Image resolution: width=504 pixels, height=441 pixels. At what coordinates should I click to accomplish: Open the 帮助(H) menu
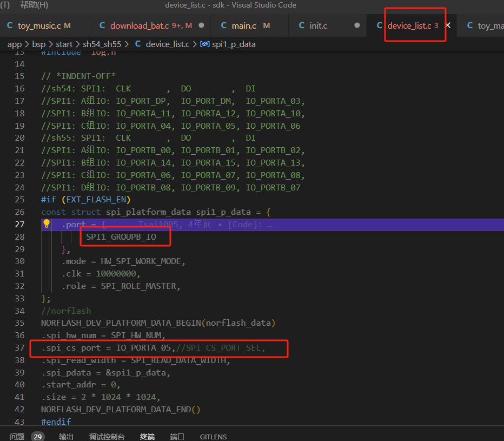pyautogui.click(x=34, y=5)
